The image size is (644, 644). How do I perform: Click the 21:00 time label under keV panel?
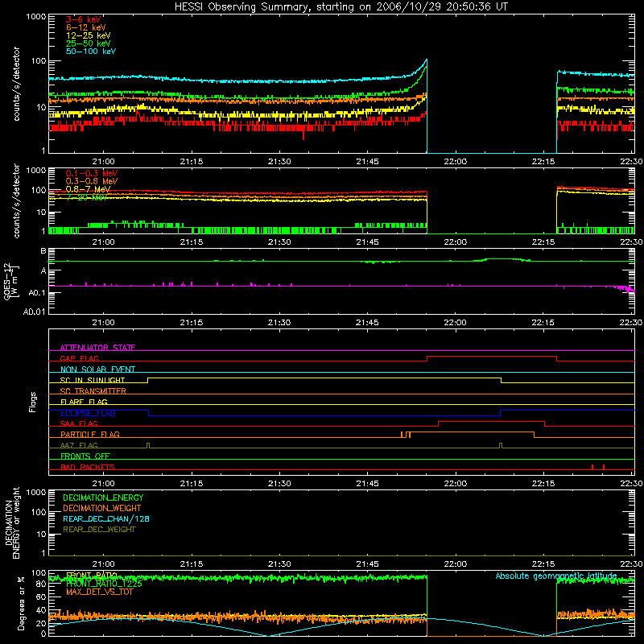(x=104, y=162)
